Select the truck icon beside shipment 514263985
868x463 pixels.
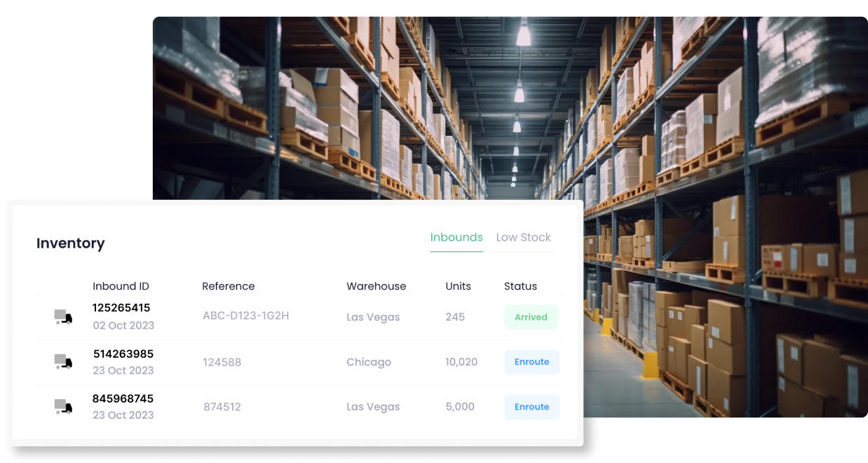click(x=63, y=361)
